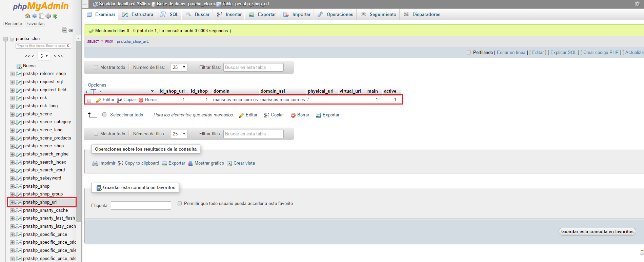Screen dimensions: 644x262
Task: Click red Borrar icon in data row
Action: point(141,100)
